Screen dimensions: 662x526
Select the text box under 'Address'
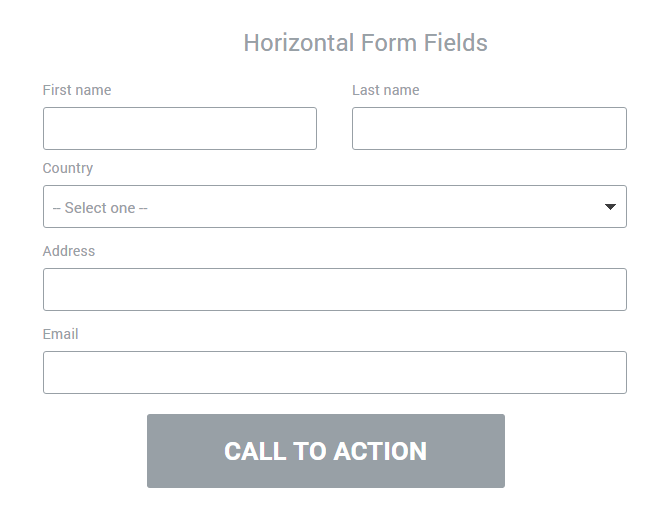(x=334, y=290)
